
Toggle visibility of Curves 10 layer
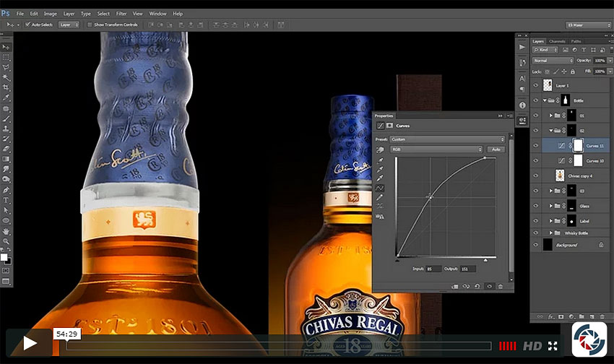tap(536, 160)
